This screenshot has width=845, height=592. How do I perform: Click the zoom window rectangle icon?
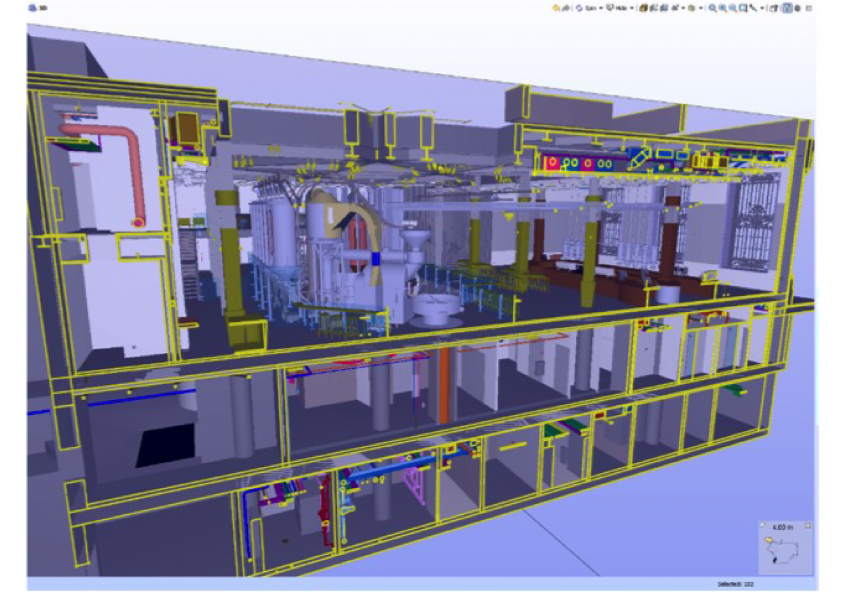tap(742, 8)
